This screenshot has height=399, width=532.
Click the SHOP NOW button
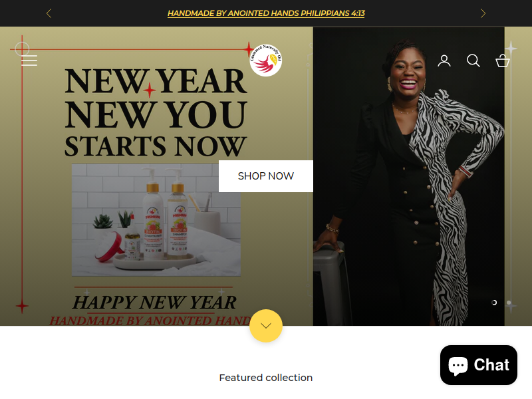click(x=265, y=176)
